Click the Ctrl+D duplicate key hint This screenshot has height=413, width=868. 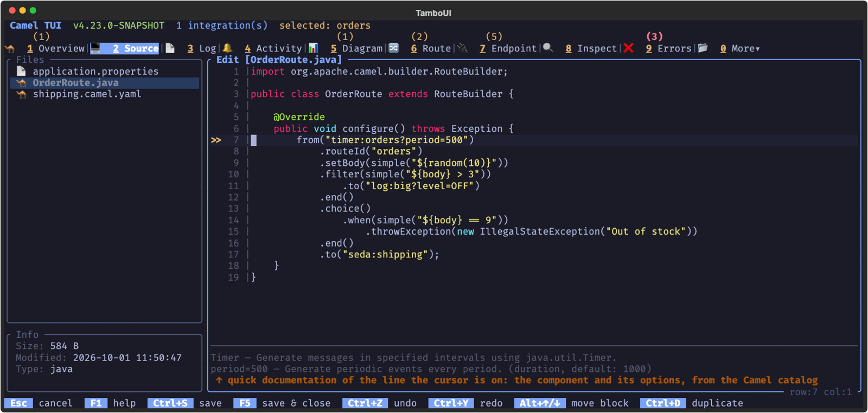pos(692,403)
